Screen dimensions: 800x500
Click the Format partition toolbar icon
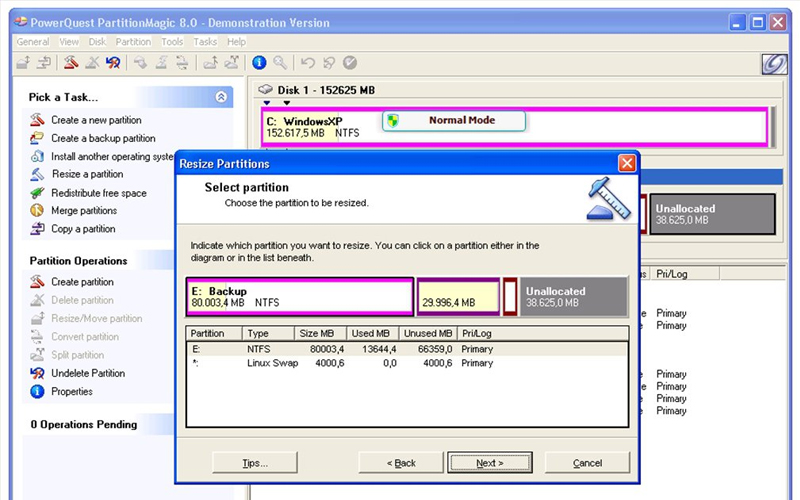click(x=161, y=63)
